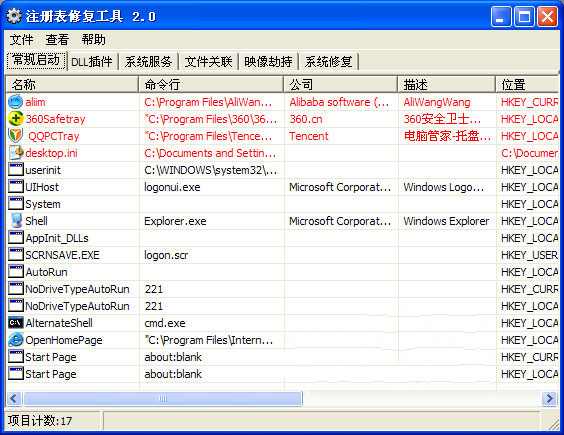Click the 电脑管家-托盘 description cell
The width and height of the screenshot is (564, 435).
(x=447, y=136)
